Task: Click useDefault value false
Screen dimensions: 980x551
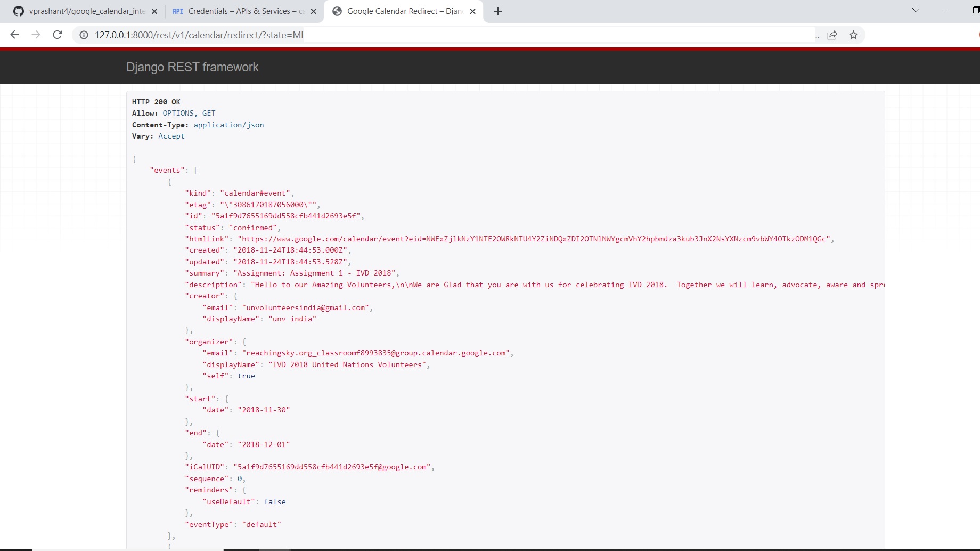Action: coord(275,501)
